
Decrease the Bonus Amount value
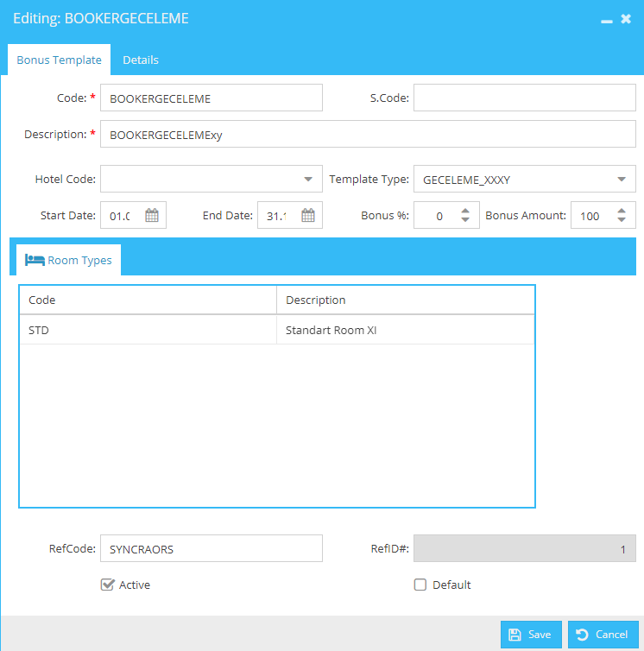click(622, 219)
